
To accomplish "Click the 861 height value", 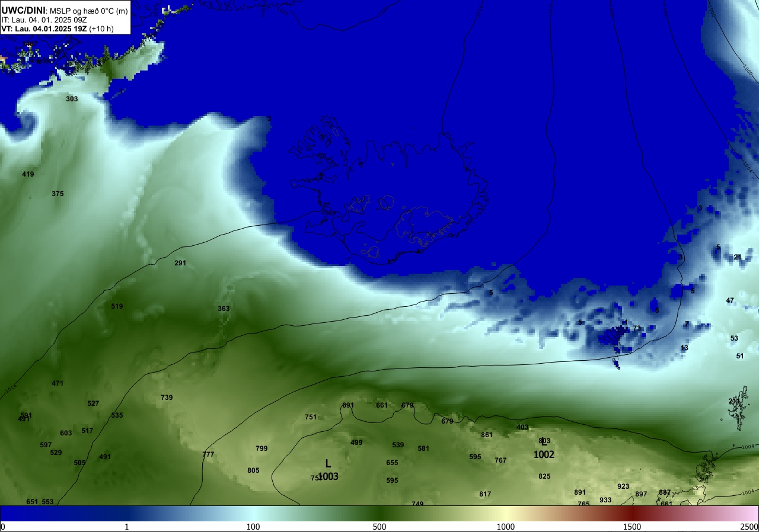I will 487,435.
